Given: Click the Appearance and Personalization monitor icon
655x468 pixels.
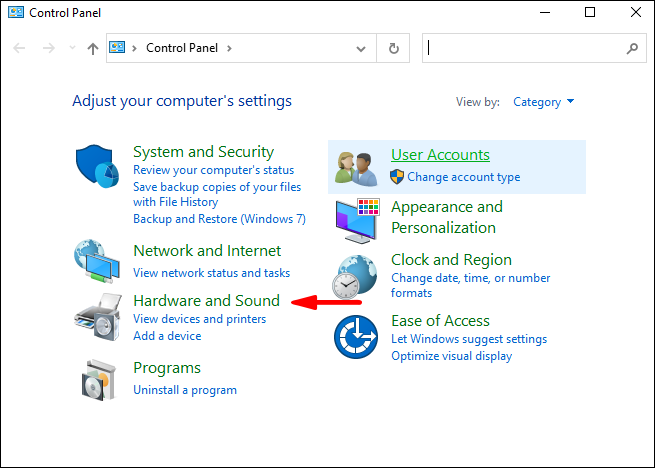Looking at the screenshot, I should click(x=356, y=219).
